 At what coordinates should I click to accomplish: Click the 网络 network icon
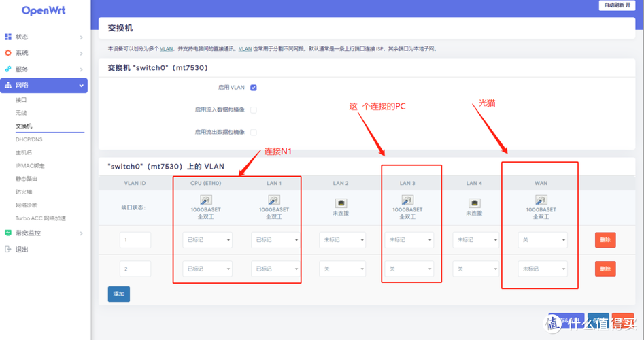[7, 86]
